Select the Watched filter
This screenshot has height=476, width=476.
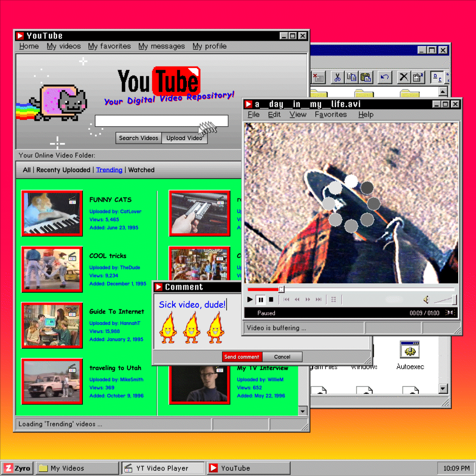coord(141,170)
